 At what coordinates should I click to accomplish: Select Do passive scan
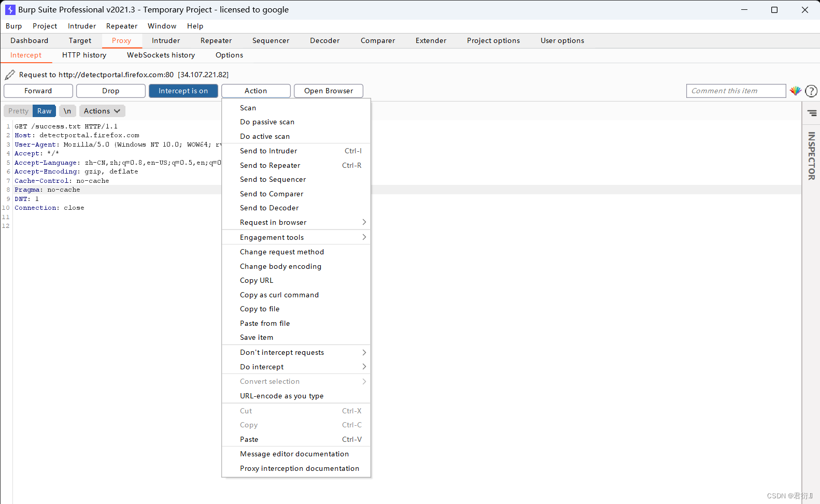click(296, 122)
